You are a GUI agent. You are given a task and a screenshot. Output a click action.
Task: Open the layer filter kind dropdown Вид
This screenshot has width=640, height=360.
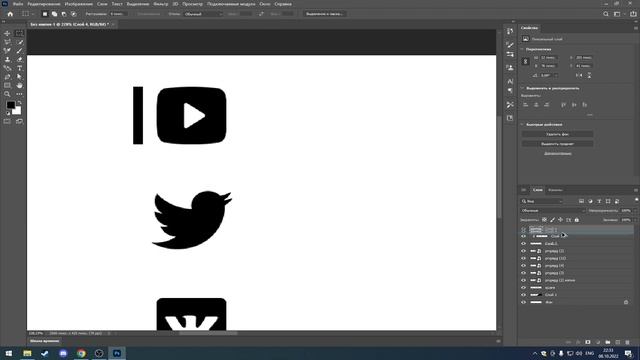click(x=542, y=201)
